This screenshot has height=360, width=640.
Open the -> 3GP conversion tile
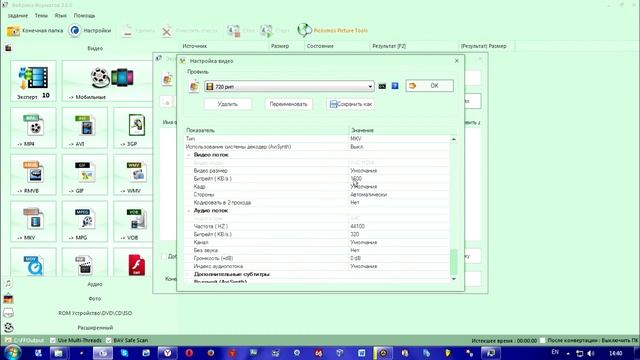pos(133,128)
